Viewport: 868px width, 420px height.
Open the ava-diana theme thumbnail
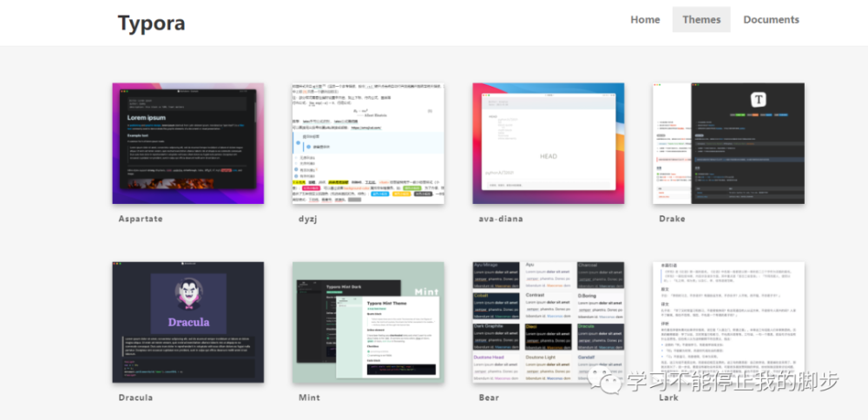[x=548, y=143]
